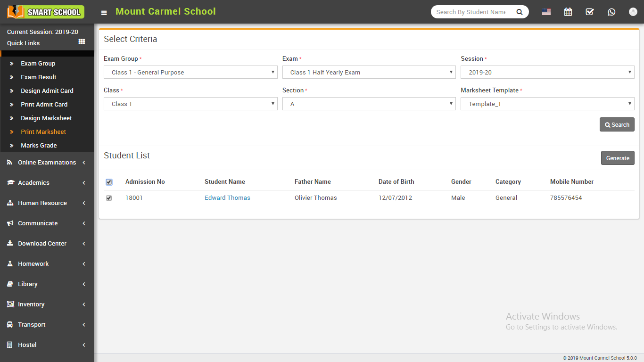Open Design Marksheet in sidebar

[46, 118]
